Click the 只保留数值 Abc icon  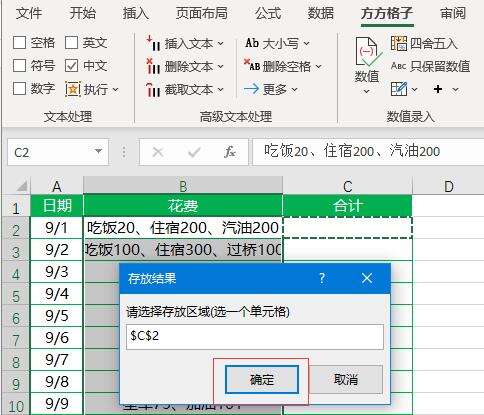398,66
